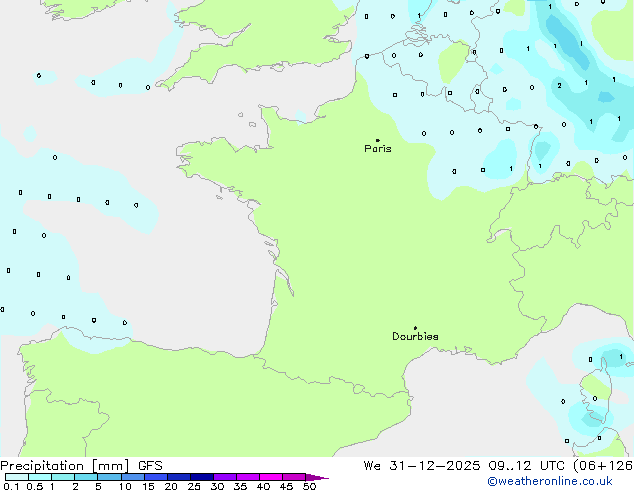This screenshot has height=490, width=634.
Task: Click the Dourbies city label
Action: pos(415,336)
